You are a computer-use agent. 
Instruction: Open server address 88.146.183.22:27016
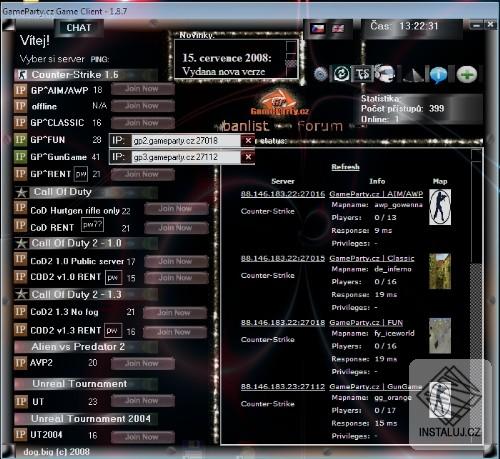tap(283, 194)
